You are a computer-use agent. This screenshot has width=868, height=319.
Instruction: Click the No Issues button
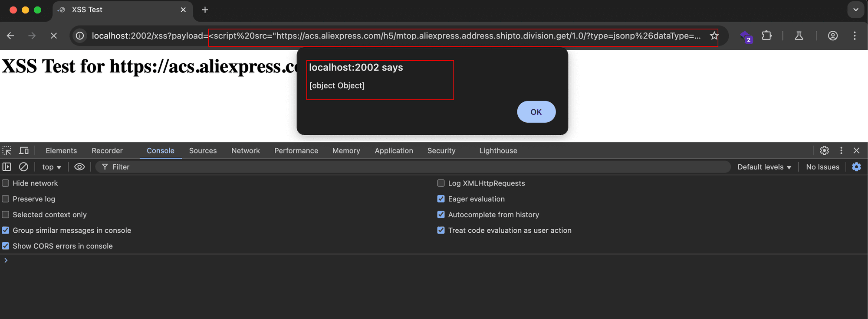[x=822, y=167]
